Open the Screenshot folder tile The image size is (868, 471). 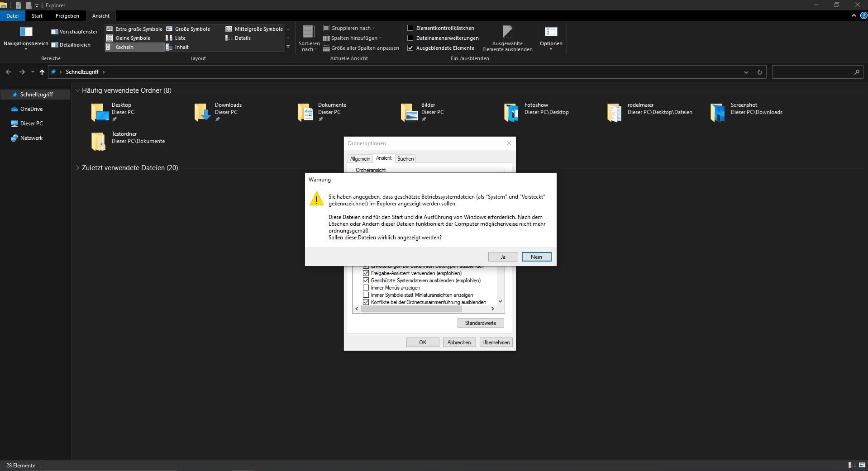[746, 112]
